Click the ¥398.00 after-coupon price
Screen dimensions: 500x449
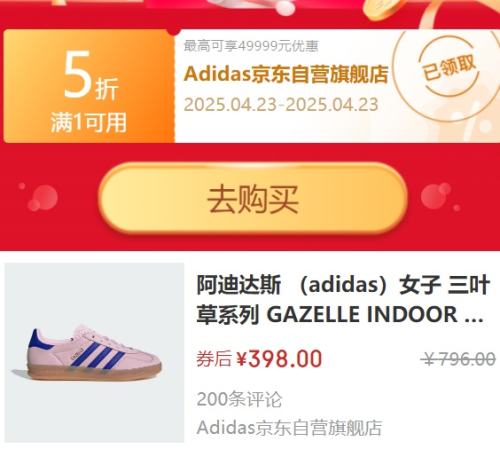click(x=279, y=359)
